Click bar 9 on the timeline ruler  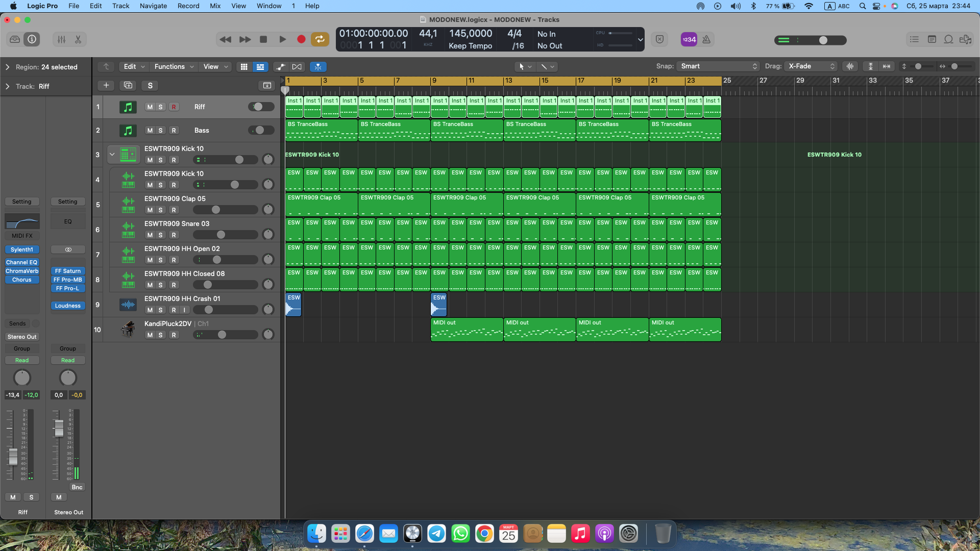434,81
